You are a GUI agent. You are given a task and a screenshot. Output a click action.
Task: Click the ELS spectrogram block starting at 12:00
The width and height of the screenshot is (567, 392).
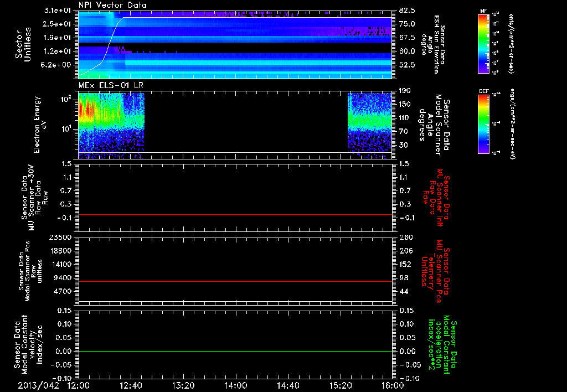click(111, 126)
